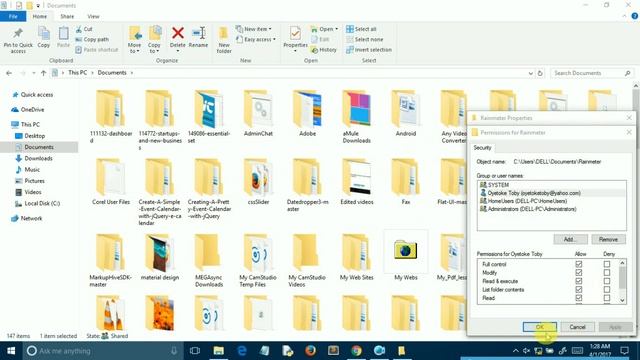The image size is (640, 360).
Task: Open File Explorer taskbar icon
Action: 219,351
